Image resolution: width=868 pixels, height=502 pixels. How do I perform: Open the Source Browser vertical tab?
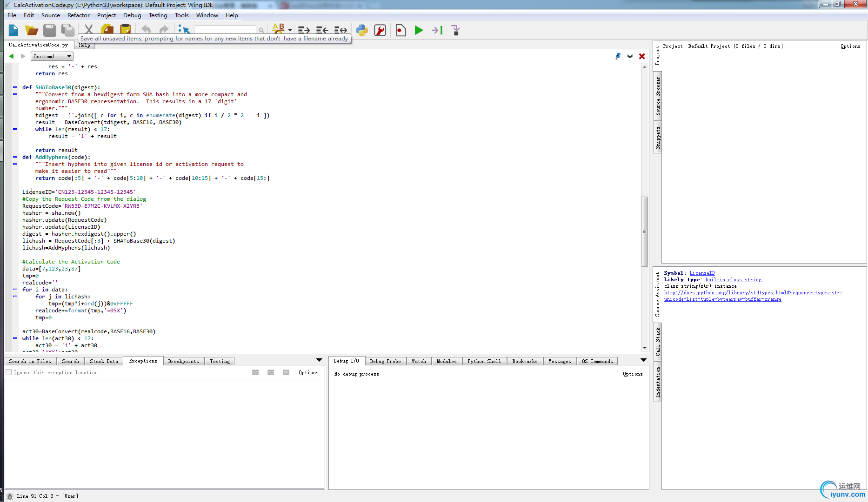[x=658, y=97]
